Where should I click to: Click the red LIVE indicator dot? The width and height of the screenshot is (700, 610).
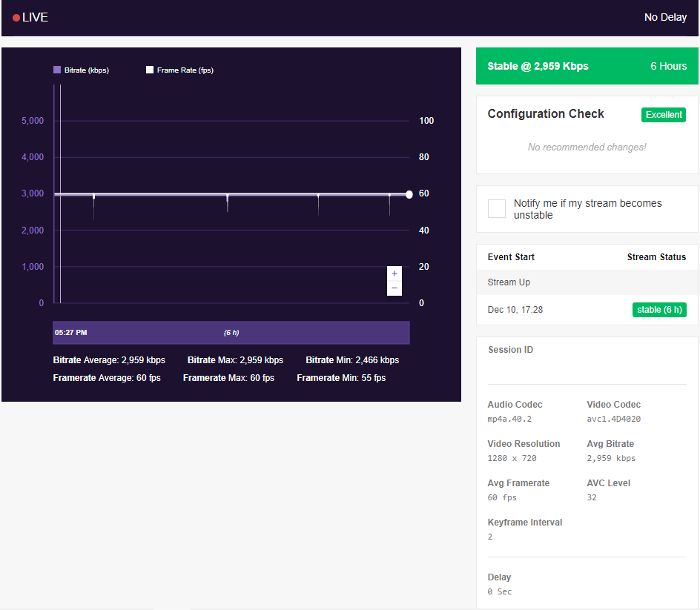[x=16, y=18]
